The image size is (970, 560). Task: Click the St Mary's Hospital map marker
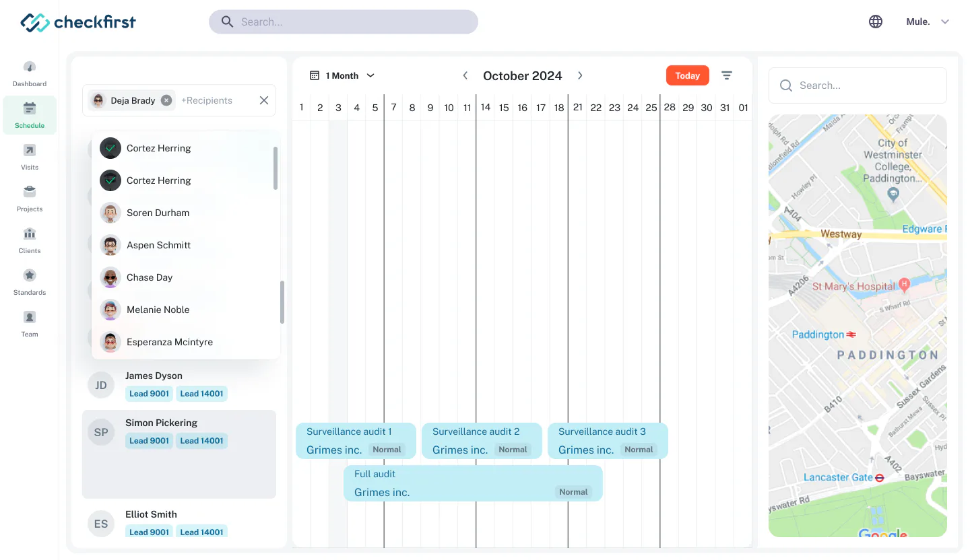(x=905, y=285)
